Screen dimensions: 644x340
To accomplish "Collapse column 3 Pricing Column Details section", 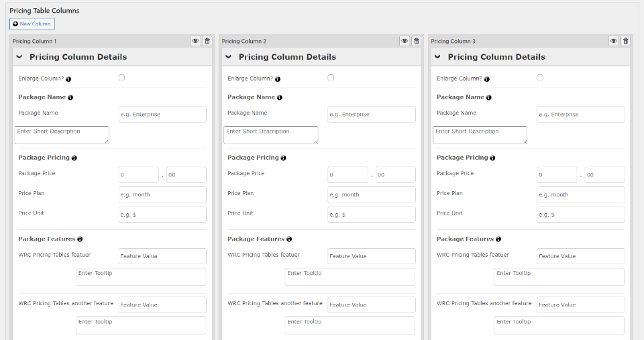I will 438,57.
